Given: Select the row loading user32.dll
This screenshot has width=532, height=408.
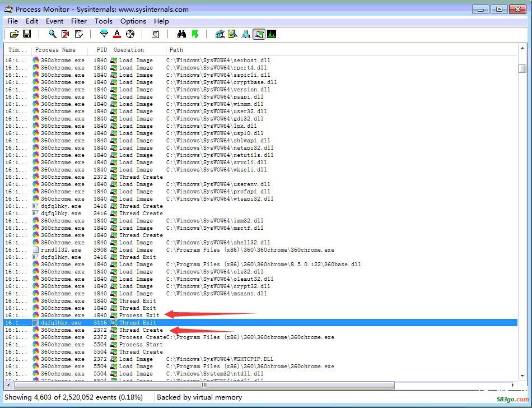Looking at the screenshot, I should point(260,112).
